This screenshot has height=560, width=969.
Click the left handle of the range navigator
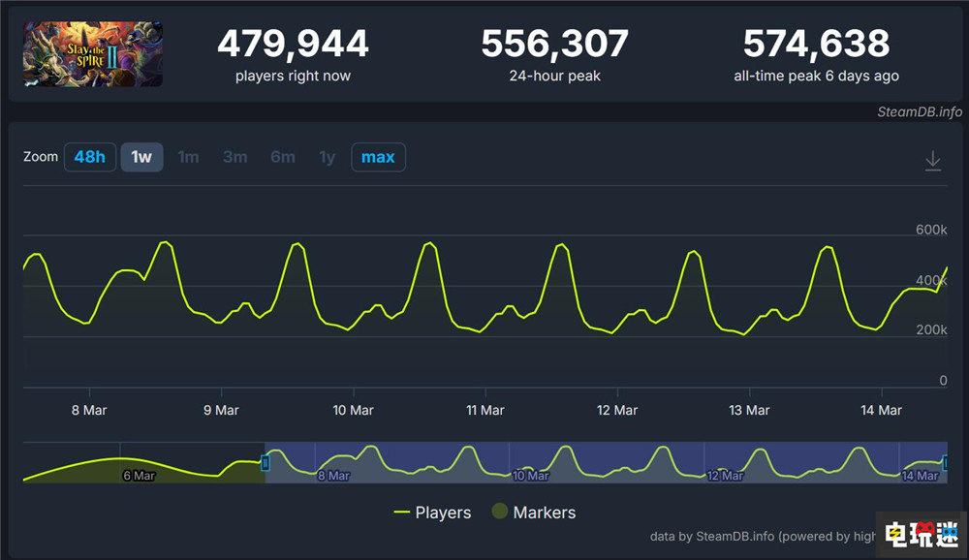coord(265,464)
